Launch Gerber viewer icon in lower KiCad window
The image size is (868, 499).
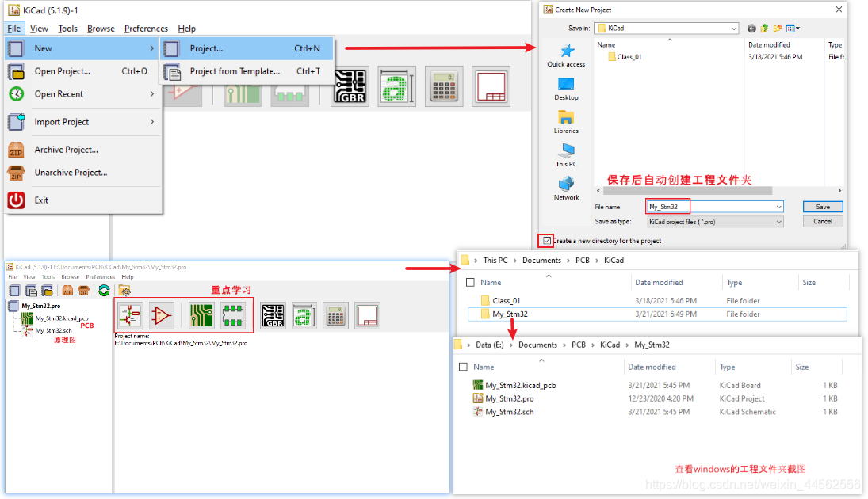(273, 316)
